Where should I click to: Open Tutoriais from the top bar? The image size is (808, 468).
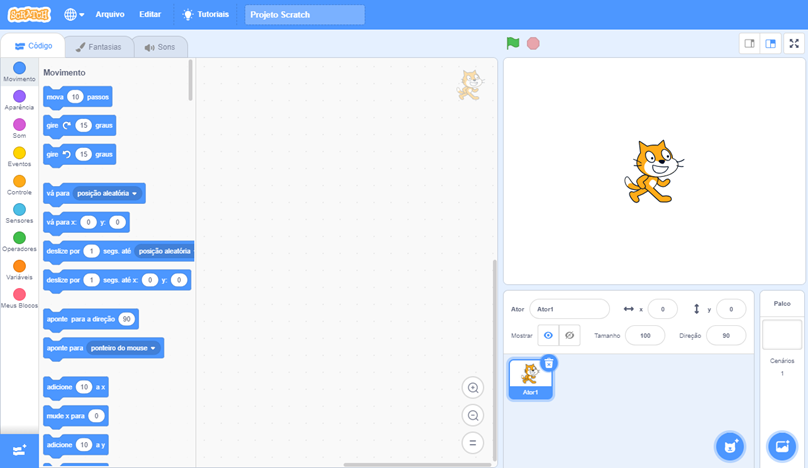coord(206,15)
